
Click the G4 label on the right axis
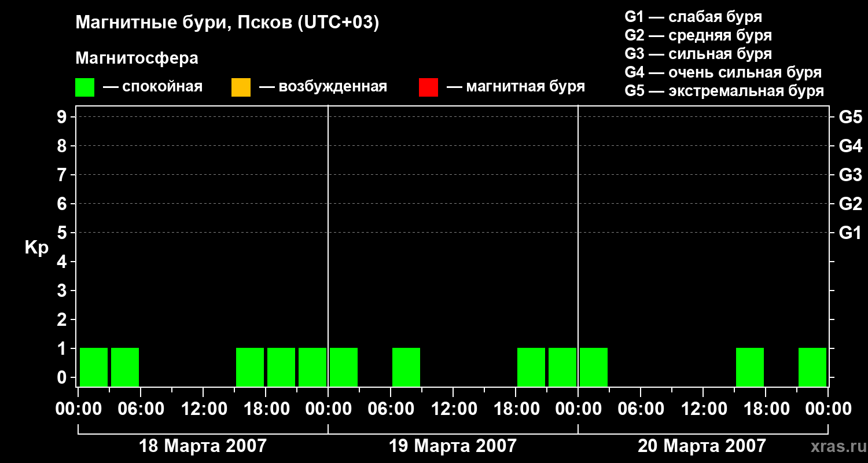tap(851, 146)
